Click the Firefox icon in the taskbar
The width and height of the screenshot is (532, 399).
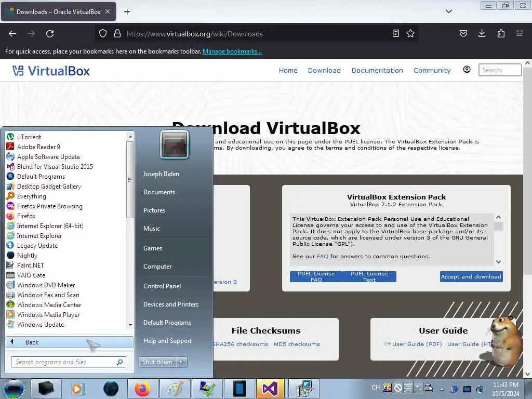pos(142,389)
